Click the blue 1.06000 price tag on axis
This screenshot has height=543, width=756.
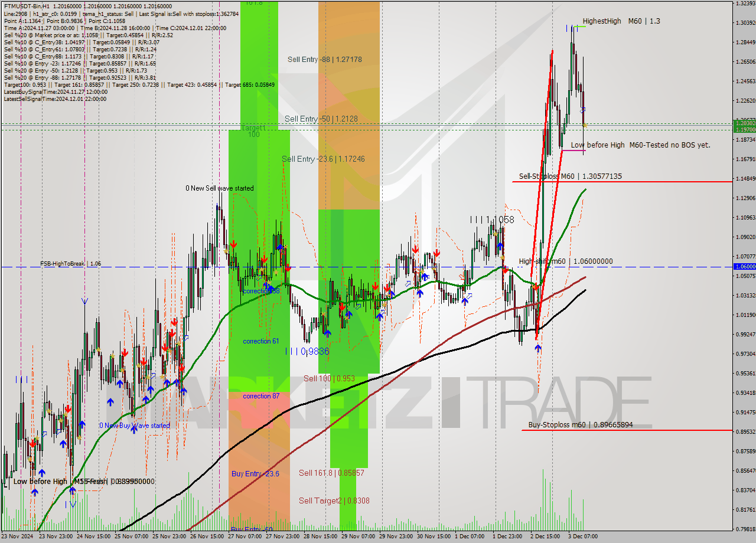744,267
